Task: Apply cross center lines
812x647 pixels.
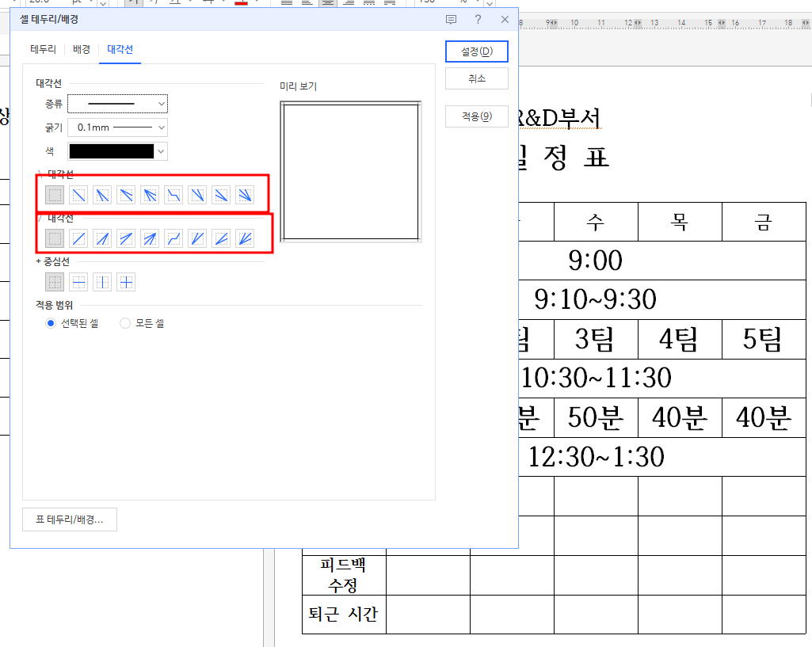Action: [x=126, y=282]
